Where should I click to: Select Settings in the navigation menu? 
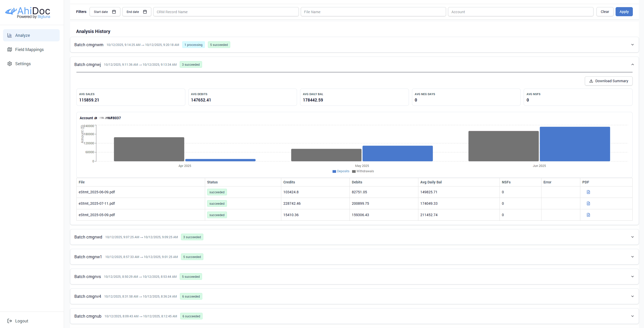pos(23,64)
